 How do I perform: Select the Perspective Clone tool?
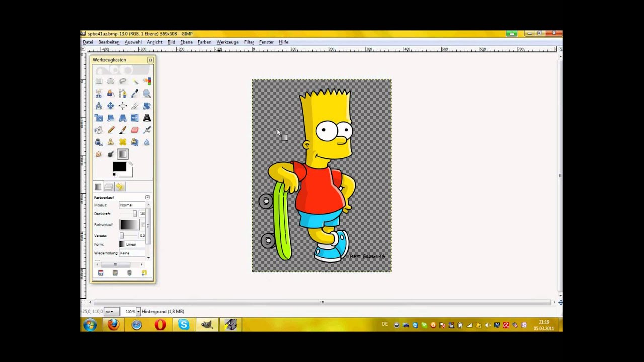(135, 142)
